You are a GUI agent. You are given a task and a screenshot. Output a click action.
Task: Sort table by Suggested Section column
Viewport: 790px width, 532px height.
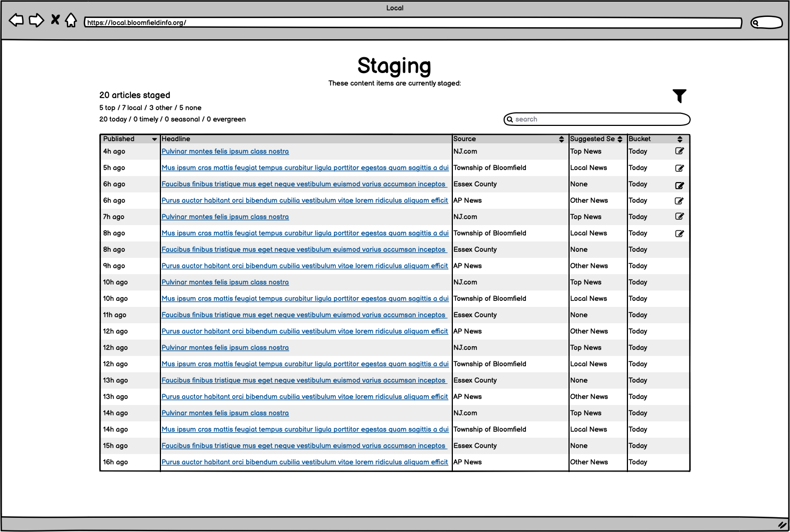click(620, 140)
